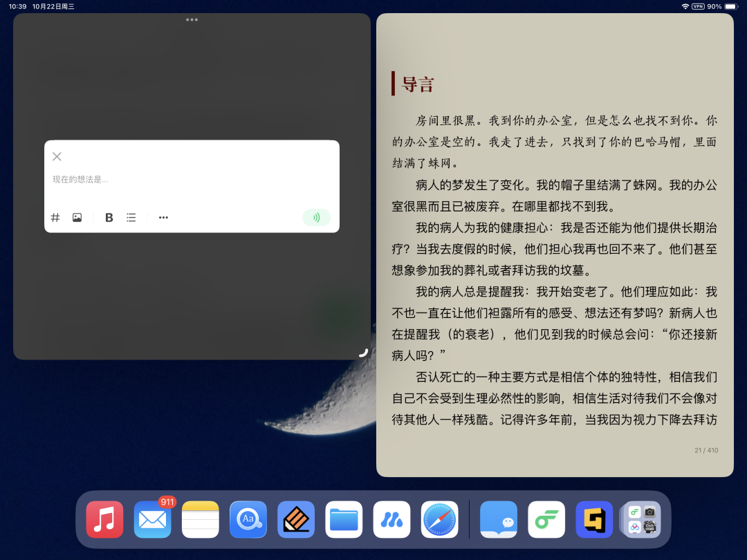
Task: Open the green flomo app in dock
Action: click(546, 519)
